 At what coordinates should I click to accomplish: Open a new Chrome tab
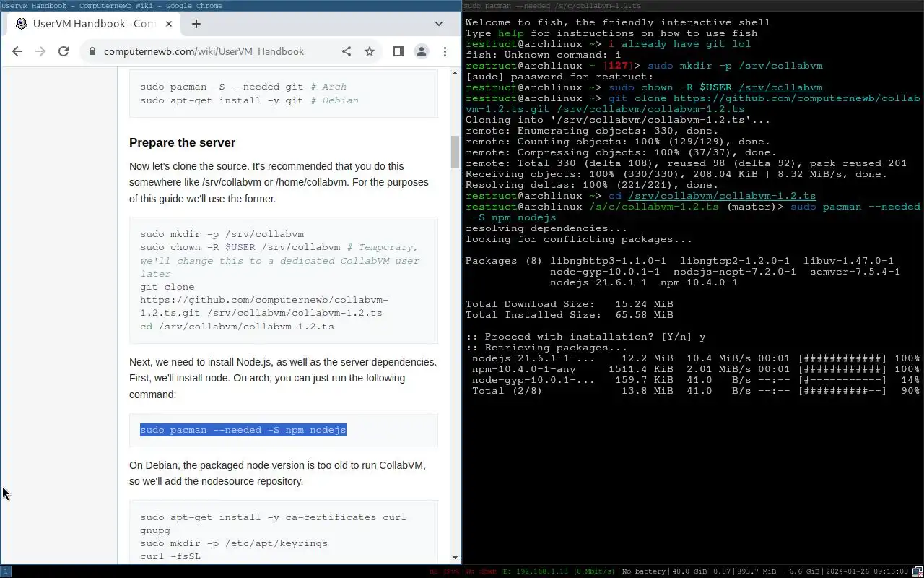196,24
